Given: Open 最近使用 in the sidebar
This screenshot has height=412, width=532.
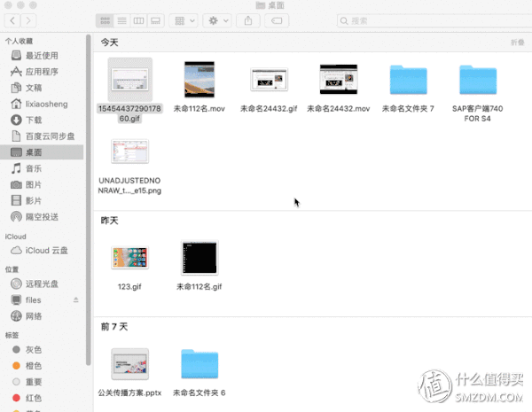Looking at the screenshot, I should (x=42, y=55).
